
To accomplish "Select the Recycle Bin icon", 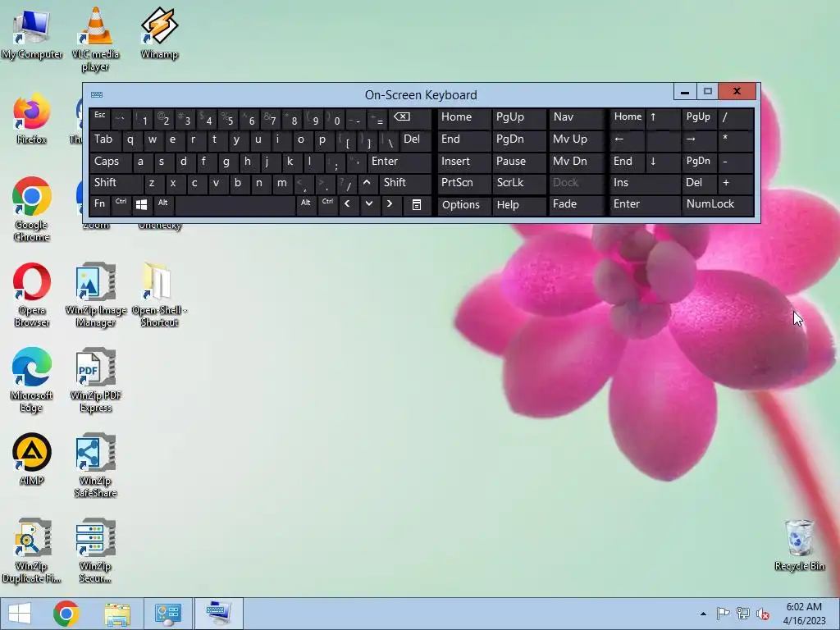I will point(799,545).
